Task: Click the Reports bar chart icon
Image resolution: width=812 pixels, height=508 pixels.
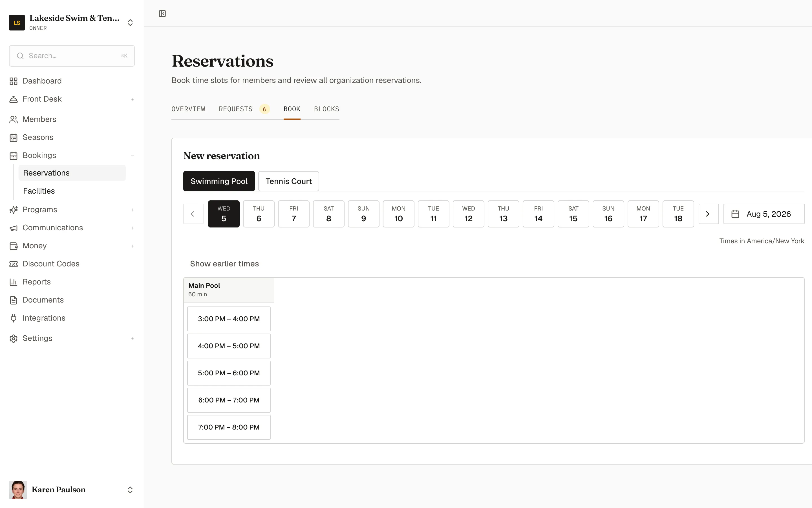Action: coord(14,282)
